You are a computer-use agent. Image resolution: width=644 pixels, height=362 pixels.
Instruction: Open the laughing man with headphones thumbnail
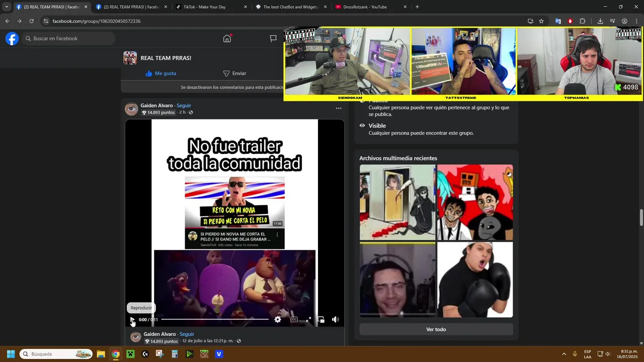[x=397, y=280]
